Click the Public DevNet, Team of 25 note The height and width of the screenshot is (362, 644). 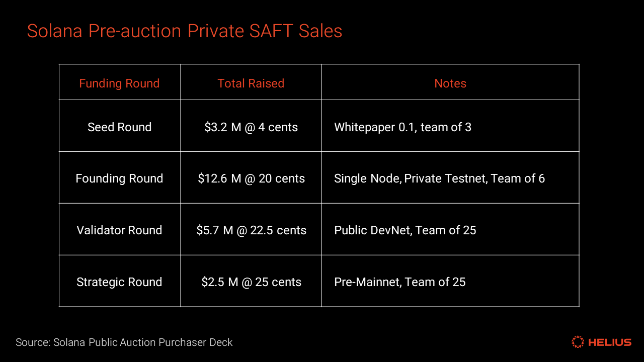[405, 230]
